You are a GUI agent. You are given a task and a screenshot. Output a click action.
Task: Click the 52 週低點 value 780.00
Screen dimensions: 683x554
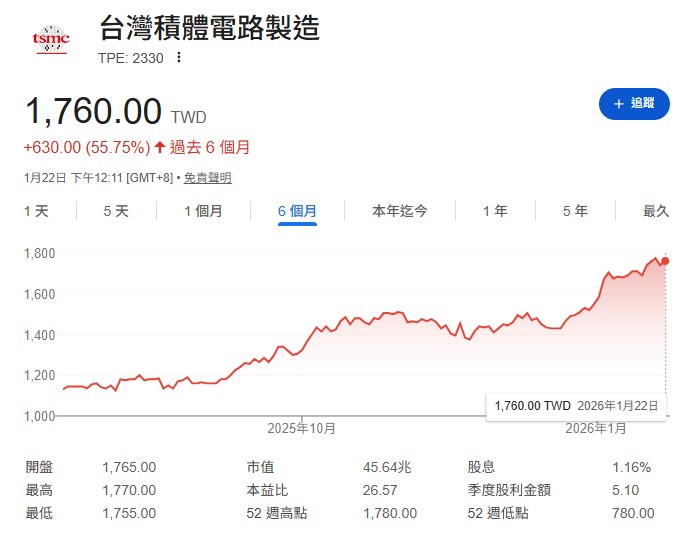tap(633, 513)
